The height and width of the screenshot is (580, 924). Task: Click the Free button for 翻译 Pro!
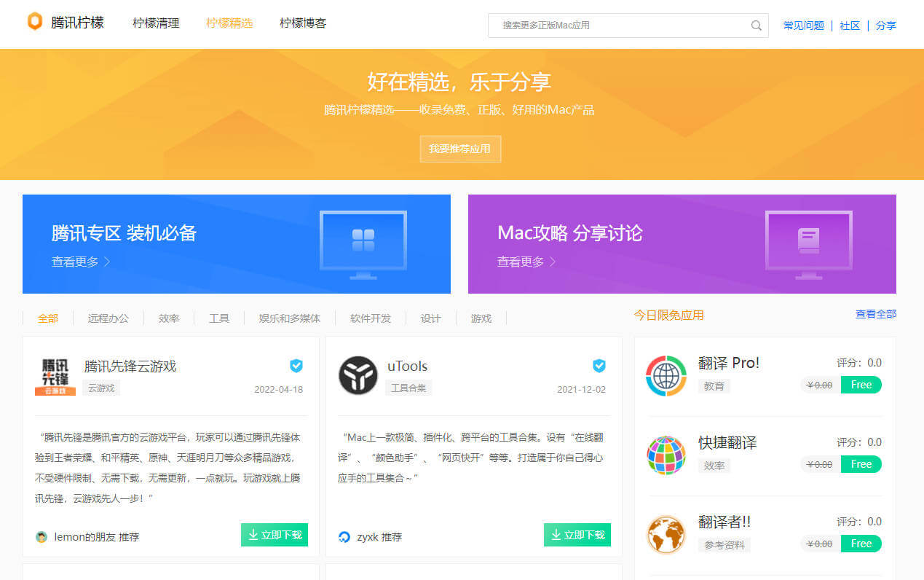[x=861, y=385]
